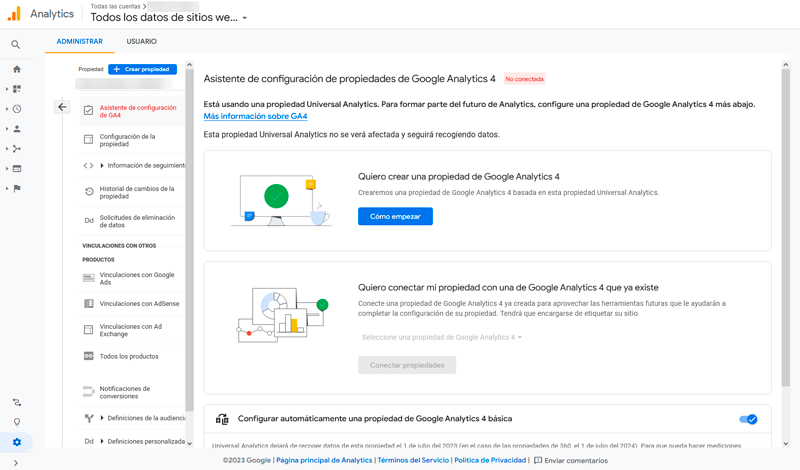Click the GA4 setup assistant checkbox icon
800x470 pixels.
88,110
